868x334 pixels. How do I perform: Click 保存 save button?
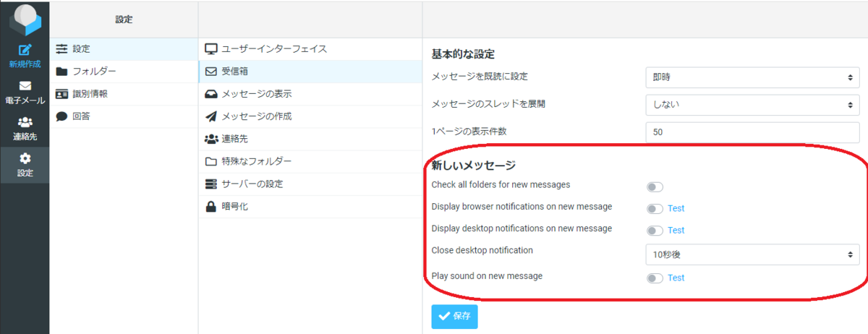(x=454, y=317)
